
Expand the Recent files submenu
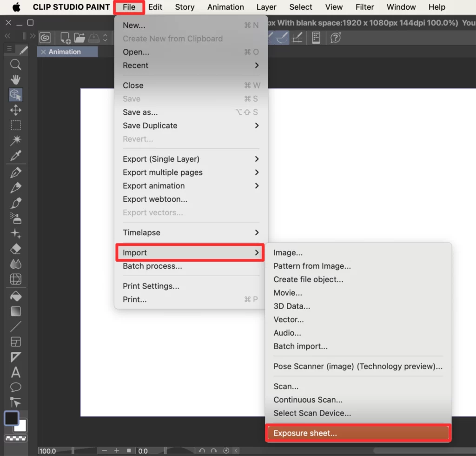pyautogui.click(x=191, y=65)
